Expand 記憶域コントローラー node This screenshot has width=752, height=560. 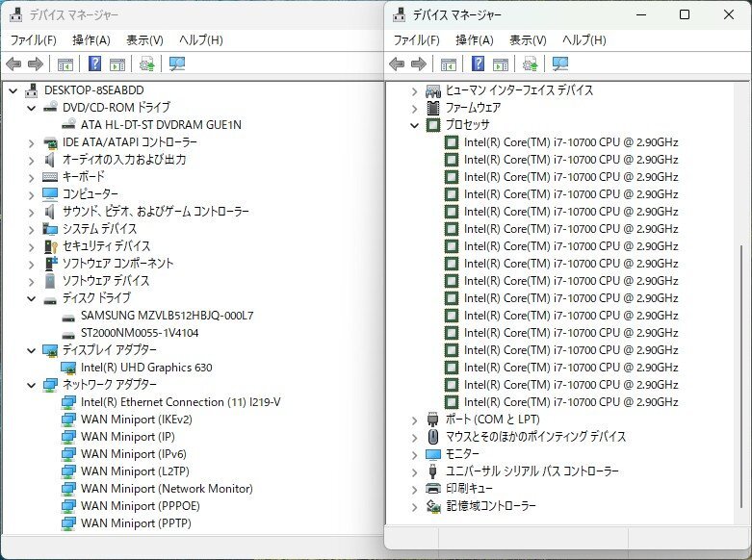click(415, 507)
